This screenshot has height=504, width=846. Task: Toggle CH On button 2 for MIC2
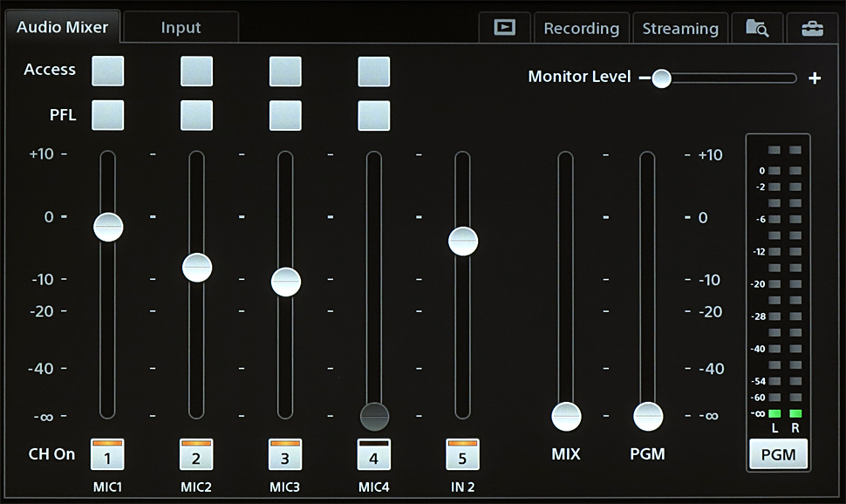tap(196, 454)
